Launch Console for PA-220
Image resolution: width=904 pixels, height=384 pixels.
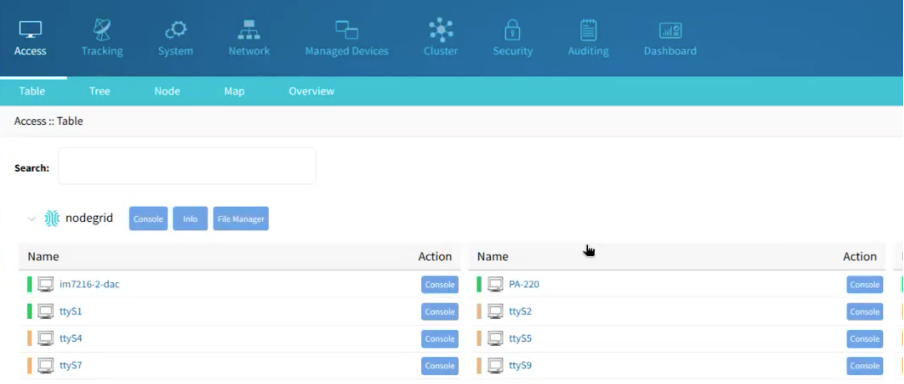tap(864, 284)
